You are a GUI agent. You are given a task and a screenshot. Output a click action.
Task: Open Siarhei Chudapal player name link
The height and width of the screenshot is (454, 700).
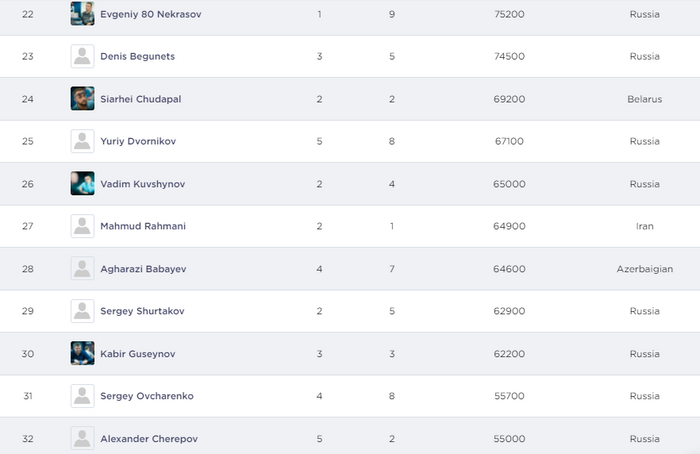140,99
